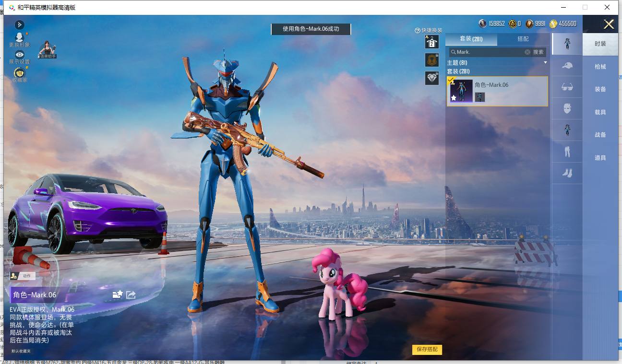Open the 枪械 firearms tab

coord(600,67)
